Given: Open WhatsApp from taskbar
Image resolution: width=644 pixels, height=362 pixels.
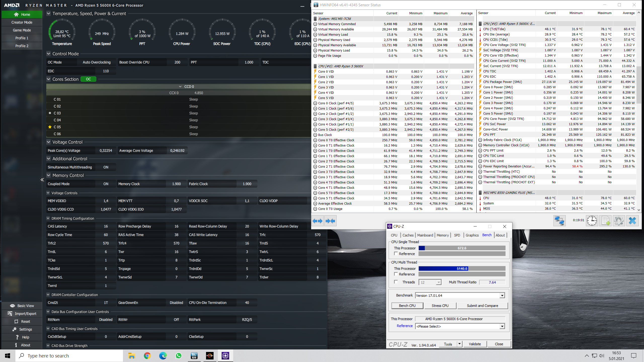Looking at the screenshot, I should point(178,355).
